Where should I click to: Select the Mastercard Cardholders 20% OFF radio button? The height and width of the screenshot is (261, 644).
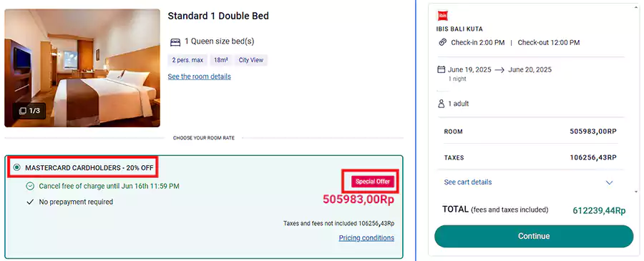16,167
